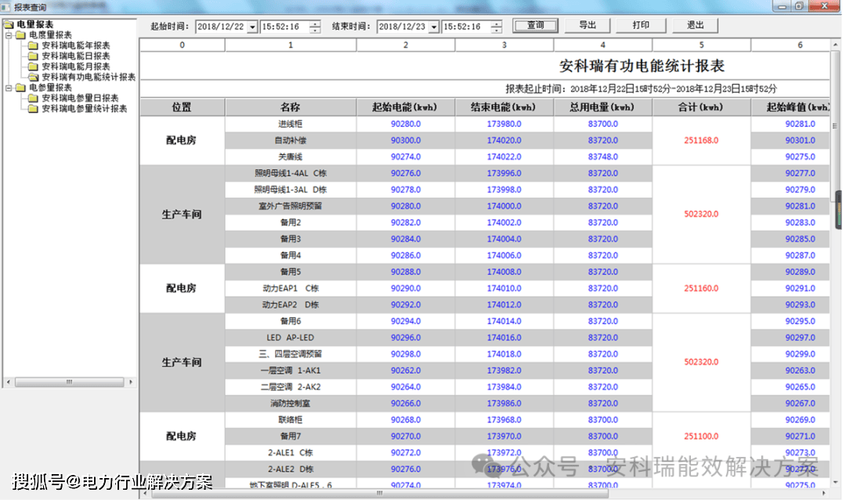Collapse the 电参量报表 tree node

9,87
